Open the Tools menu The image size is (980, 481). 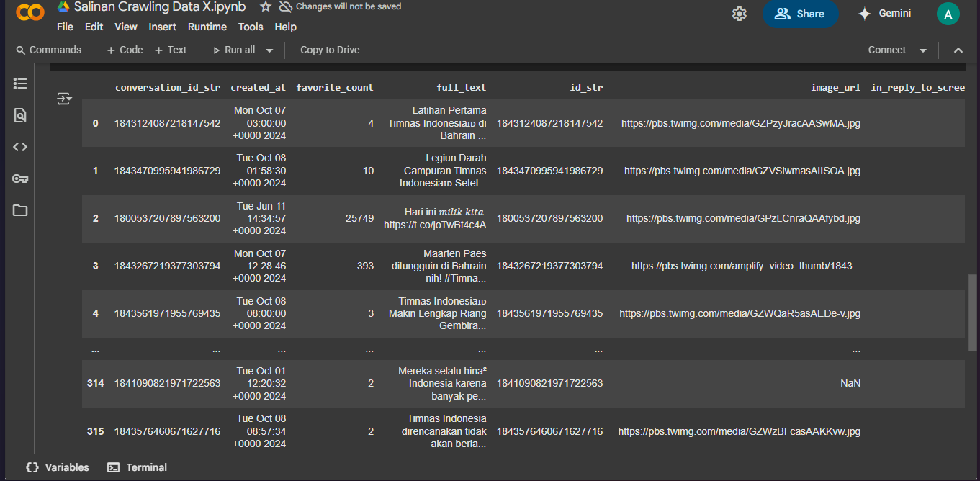[251, 27]
